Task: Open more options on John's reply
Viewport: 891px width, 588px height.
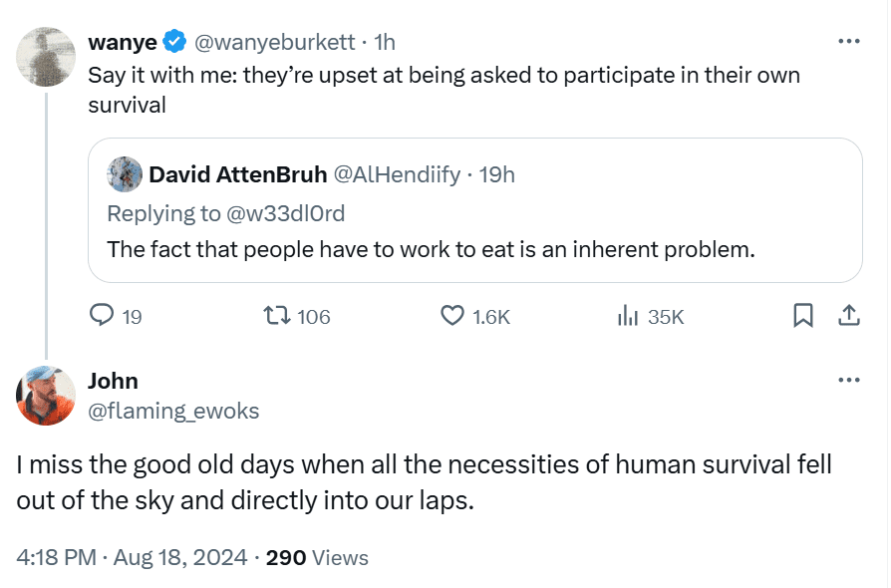Action: coord(848,381)
